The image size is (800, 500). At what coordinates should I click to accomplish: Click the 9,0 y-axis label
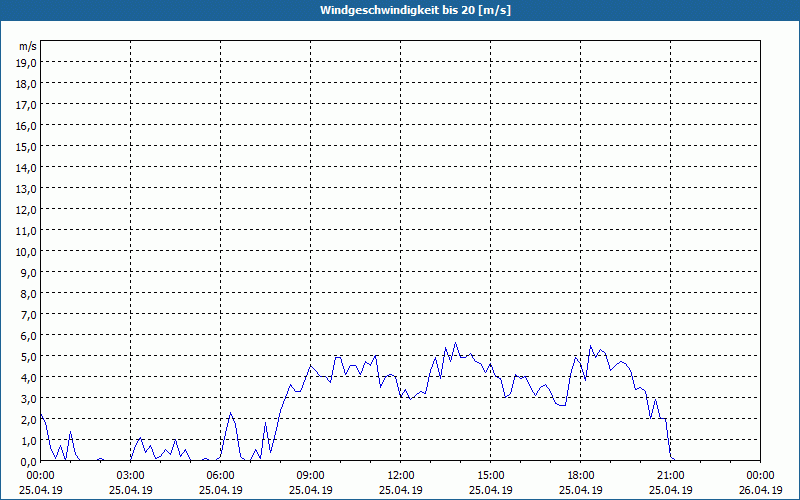[29, 273]
